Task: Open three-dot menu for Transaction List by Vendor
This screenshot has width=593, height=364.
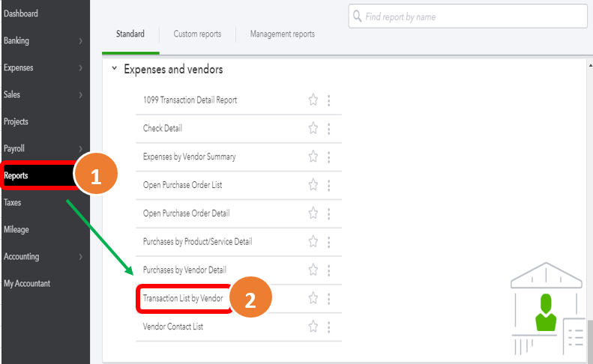Action: [x=328, y=298]
